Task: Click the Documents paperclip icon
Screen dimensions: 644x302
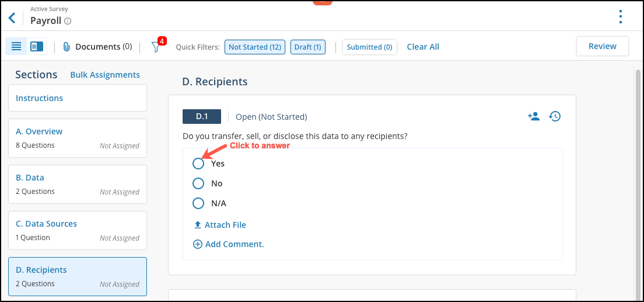Action: tap(66, 47)
